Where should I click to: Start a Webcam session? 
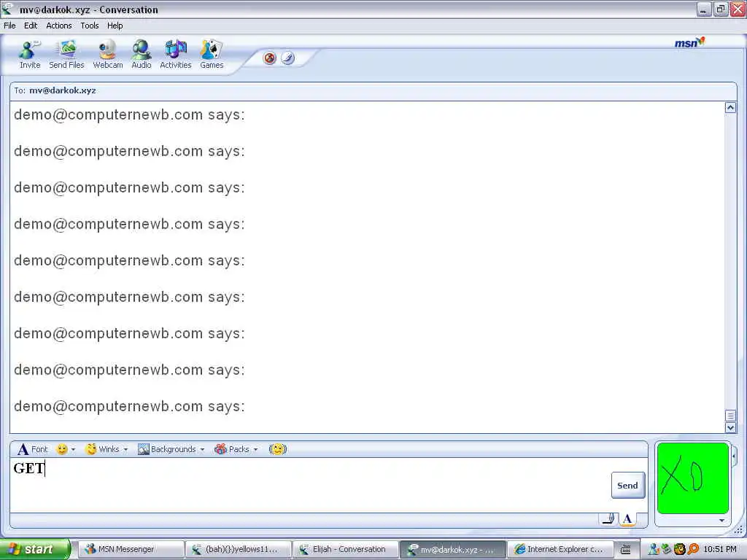click(x=108, y=54)
